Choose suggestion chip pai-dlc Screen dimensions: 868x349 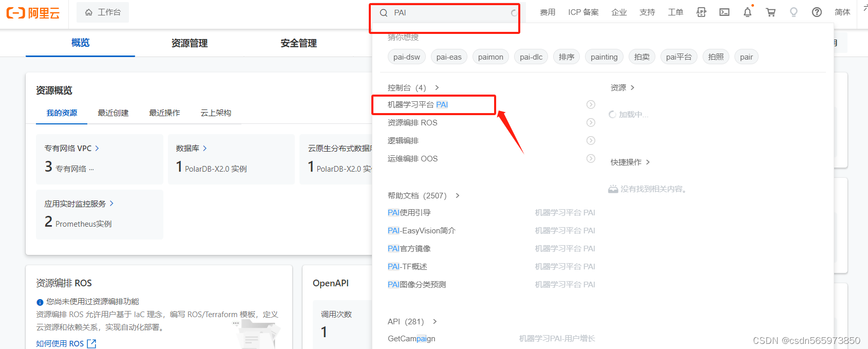[x=531, y=57]
